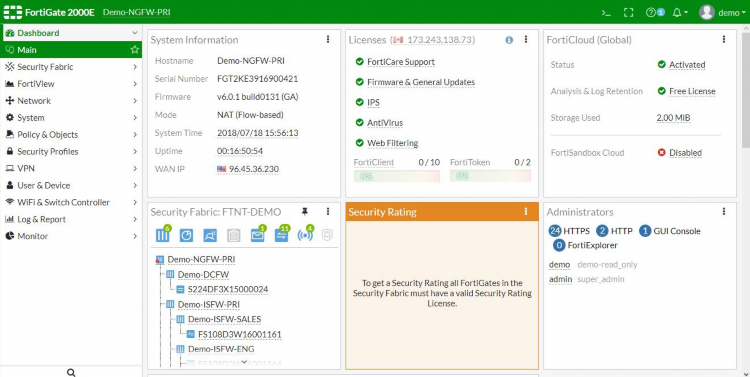Click the Licenses info icon

509,40
